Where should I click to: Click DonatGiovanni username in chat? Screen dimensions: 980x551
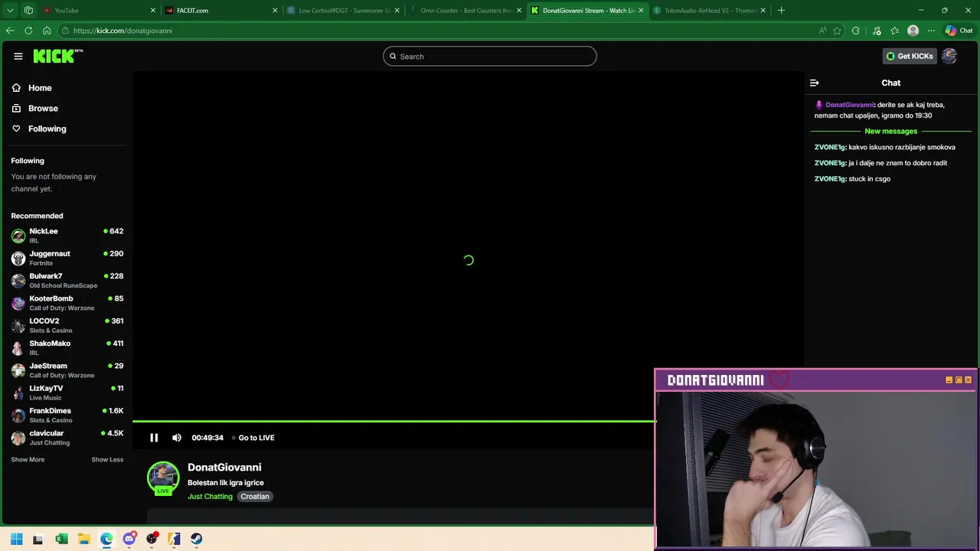[x=849, y=105]
